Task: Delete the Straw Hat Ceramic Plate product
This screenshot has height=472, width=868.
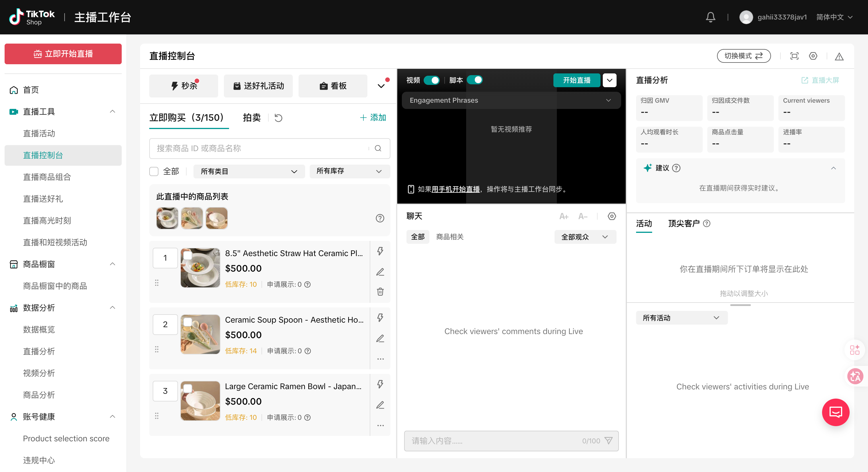Action: pos(380,292)
